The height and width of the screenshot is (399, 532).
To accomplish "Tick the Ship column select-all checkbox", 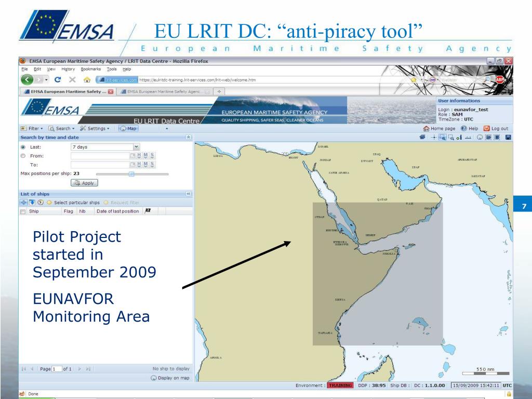I will (23, 211).
